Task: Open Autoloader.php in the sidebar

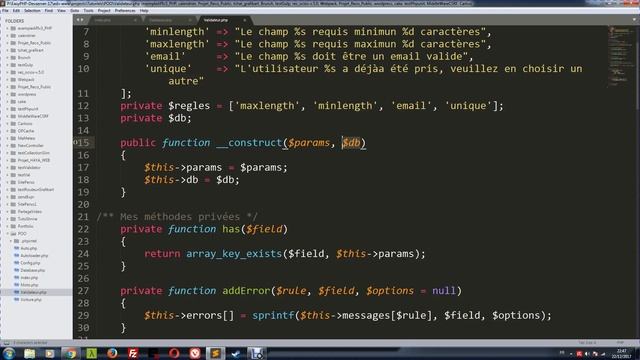Action: pyautogui.click(x=34, y=256)
